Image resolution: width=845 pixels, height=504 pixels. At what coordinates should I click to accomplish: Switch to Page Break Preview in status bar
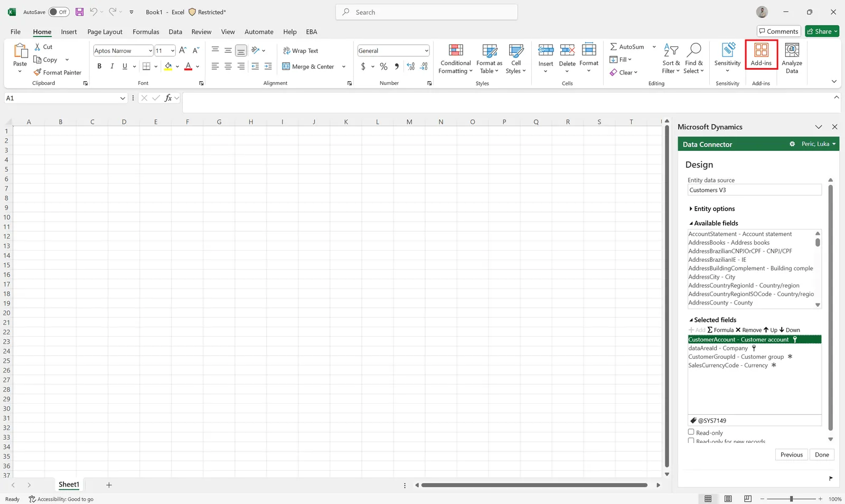pos(748,499)
